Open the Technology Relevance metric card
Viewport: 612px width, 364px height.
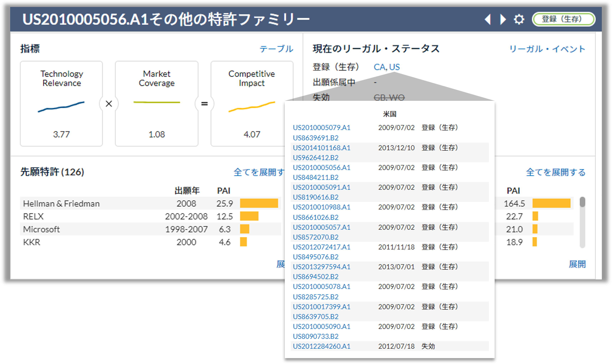tap(61, 103)
